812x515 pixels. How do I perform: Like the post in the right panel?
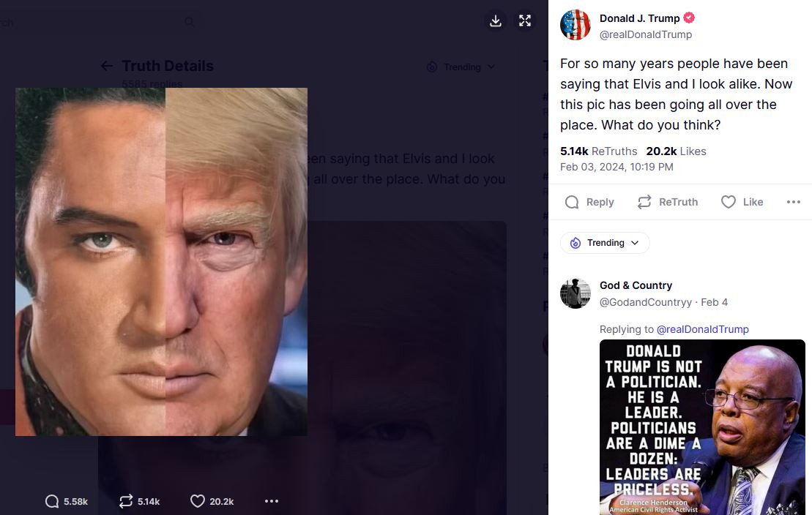[742, 202]
